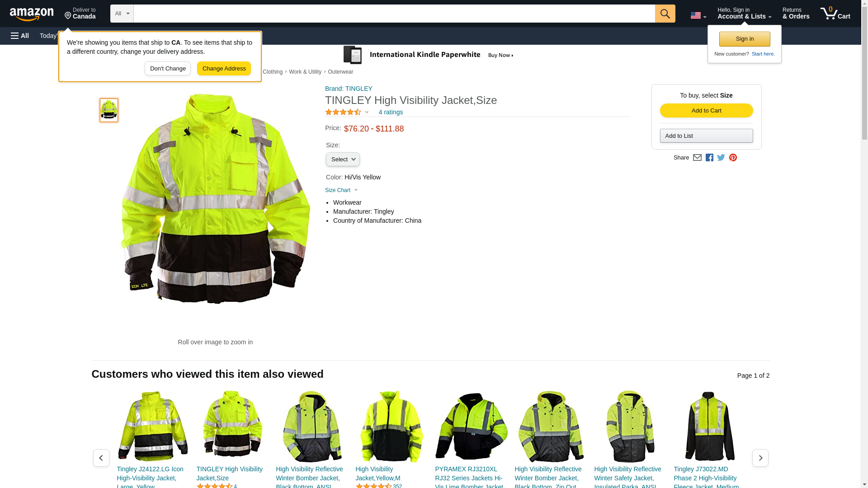Open Account & Lists menu

(744, 14)
